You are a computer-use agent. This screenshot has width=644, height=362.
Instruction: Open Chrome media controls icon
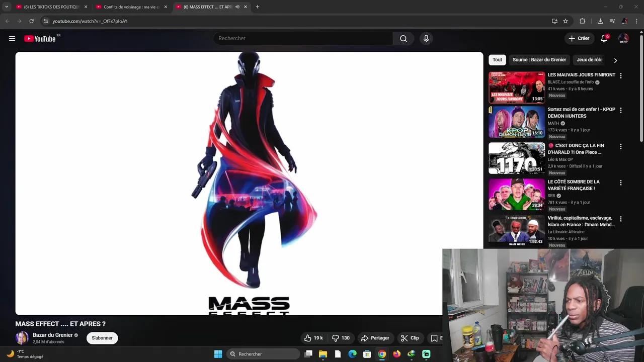pos(612,21)
